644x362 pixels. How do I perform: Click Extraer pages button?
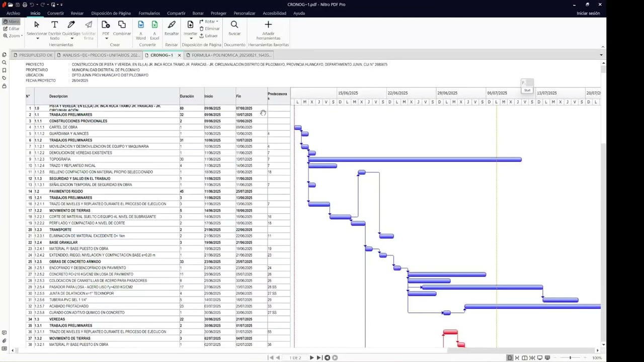209,36
